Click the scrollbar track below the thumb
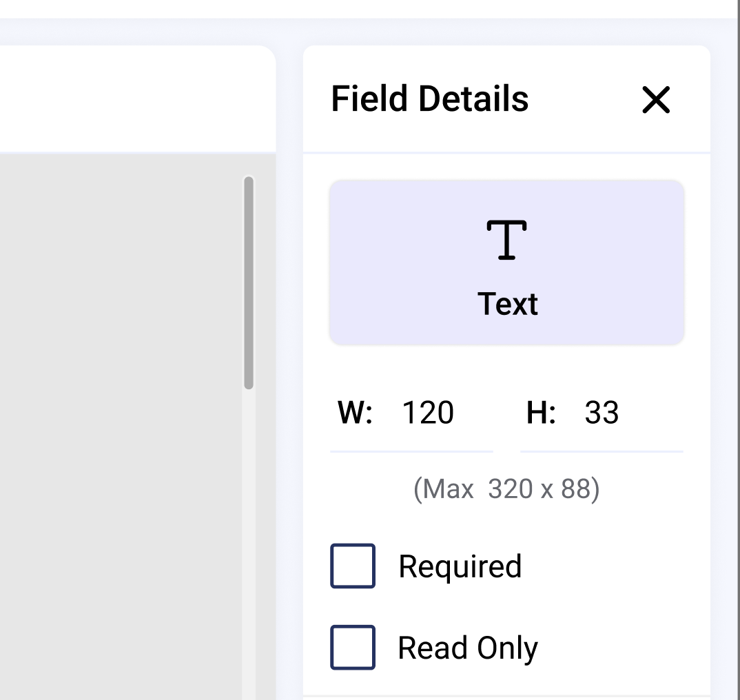The width and height of the screenshot is (740, 700). click(x=249, y=537)
